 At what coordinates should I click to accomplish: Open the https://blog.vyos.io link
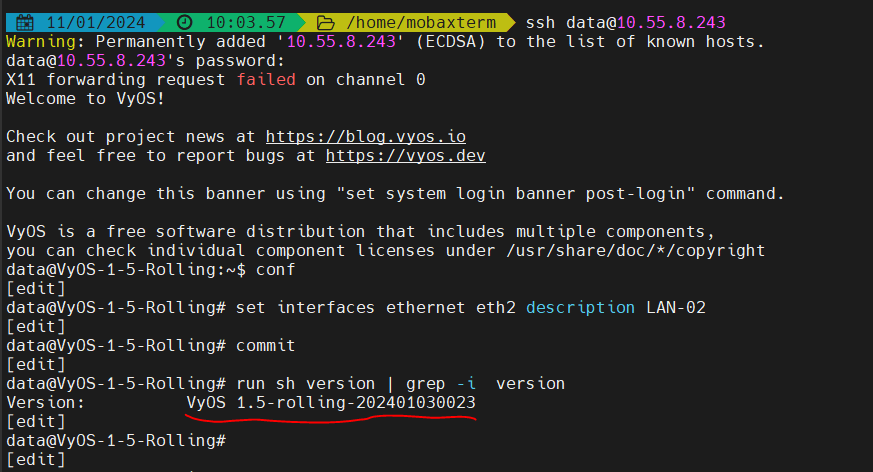(365, 136)
